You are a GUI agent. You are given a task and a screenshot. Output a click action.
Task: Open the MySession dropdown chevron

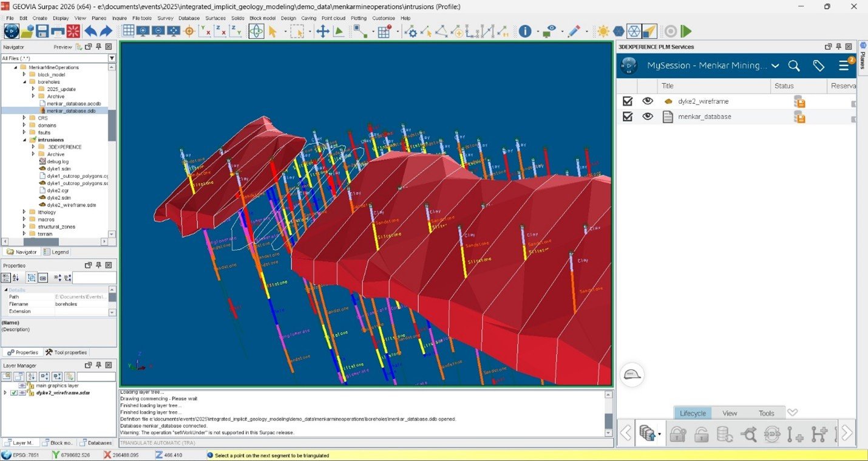775,66
